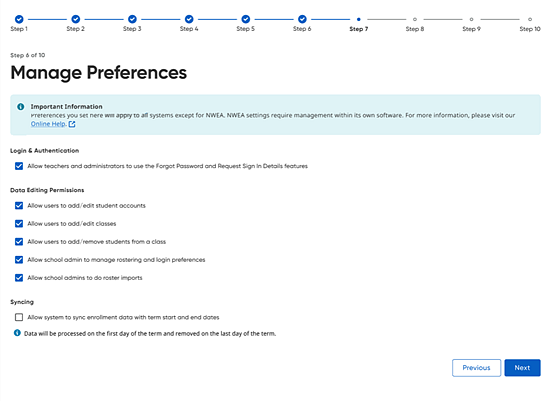Viewport: 550px width, 401px height.
Task: Click the Next button
Action: [x=522, y=368]
